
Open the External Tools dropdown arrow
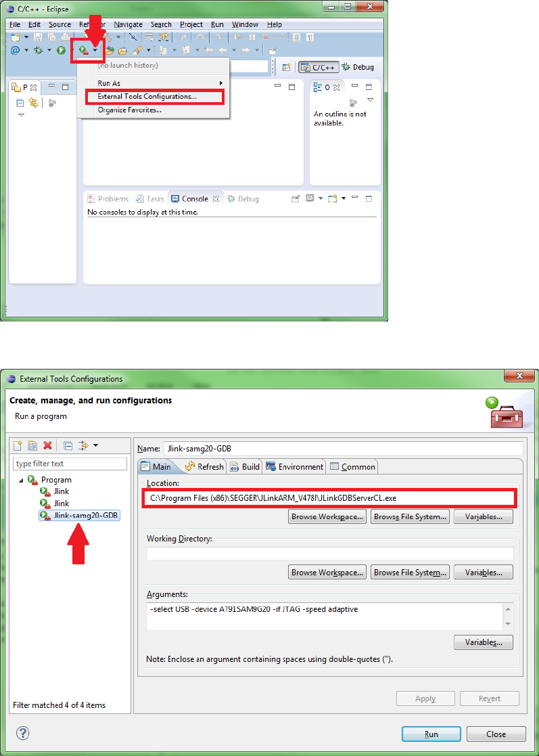coord(95,50)
